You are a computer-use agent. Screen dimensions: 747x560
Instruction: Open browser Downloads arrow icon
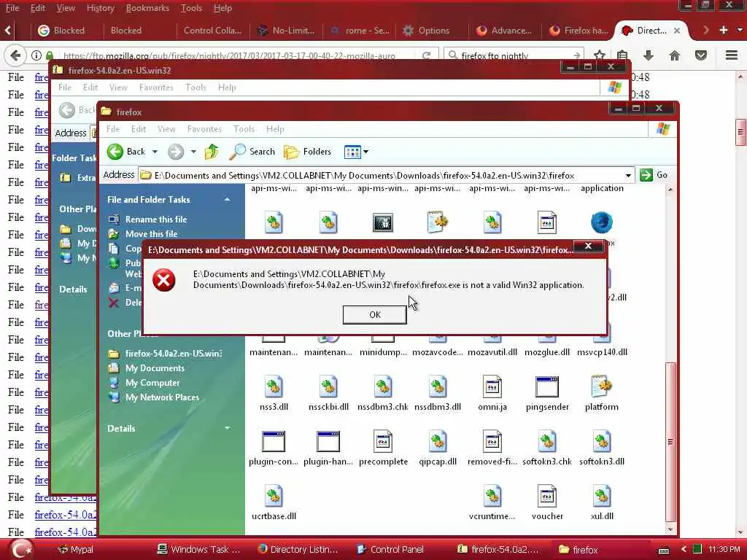649,55
